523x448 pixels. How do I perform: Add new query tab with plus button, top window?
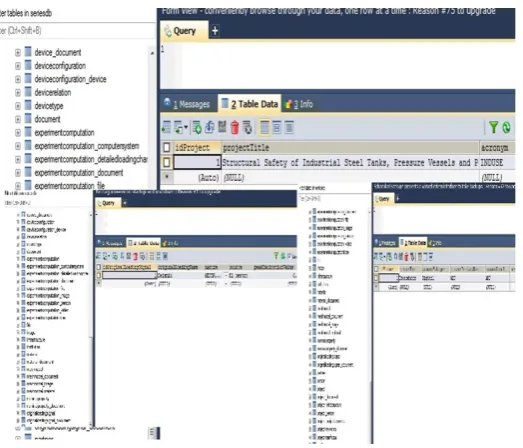click(215, 31)
